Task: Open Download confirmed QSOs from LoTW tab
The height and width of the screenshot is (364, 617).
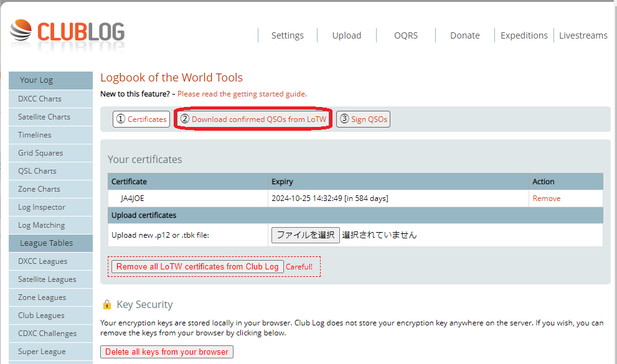Action: tap(253, 119)
